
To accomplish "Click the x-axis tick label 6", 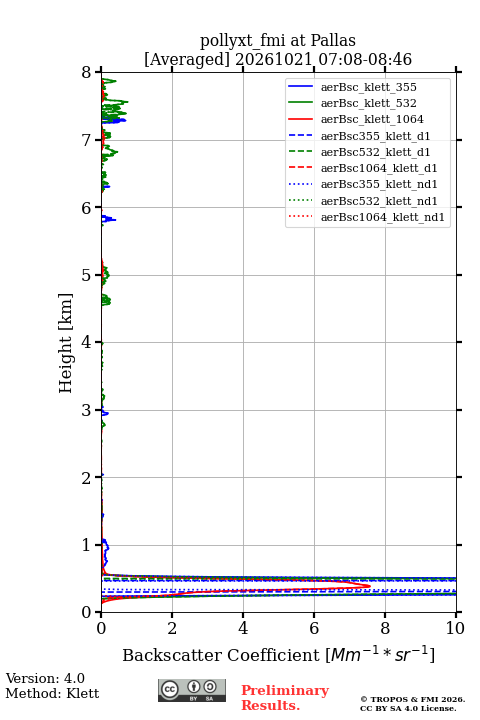I will click(314, 628).
